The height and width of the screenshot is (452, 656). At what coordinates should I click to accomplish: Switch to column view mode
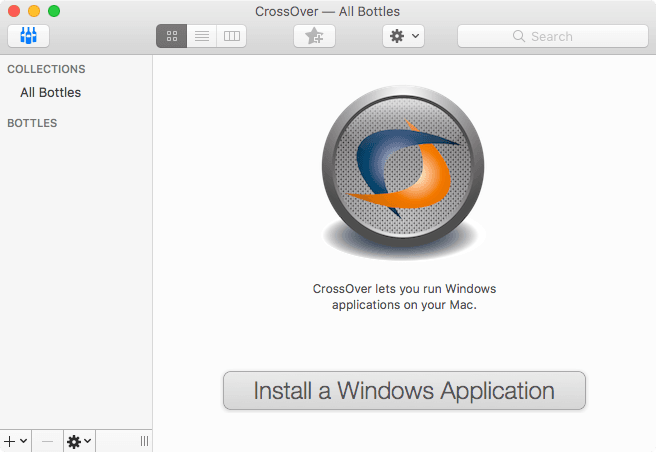pyautogui.click(x=231, y=36)
